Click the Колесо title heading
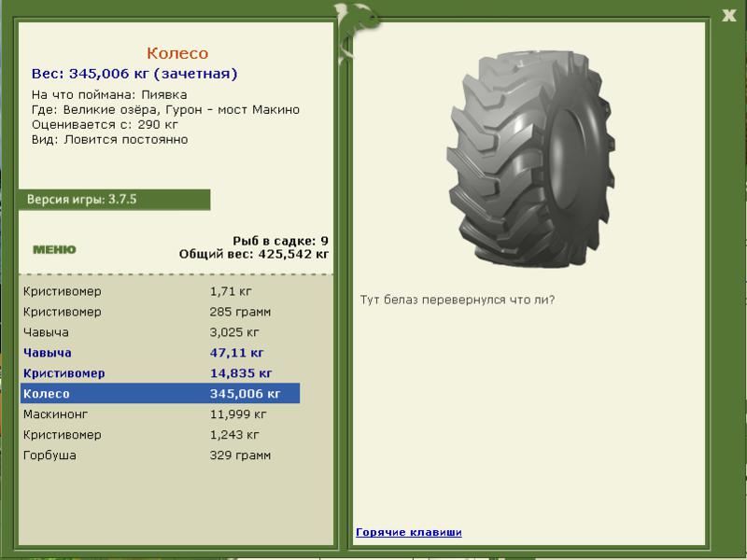The image size is (747, 560). pyautogui.click(x=177, y=53)
